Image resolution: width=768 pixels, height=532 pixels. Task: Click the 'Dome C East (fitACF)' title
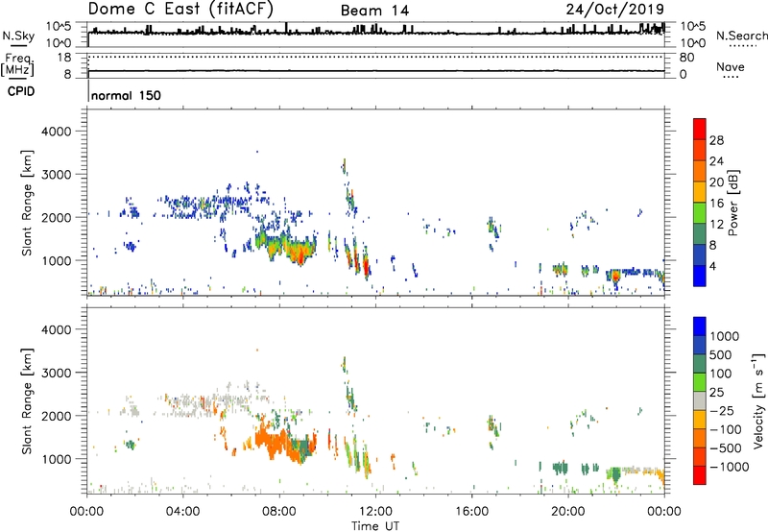(x=180, y=9)
